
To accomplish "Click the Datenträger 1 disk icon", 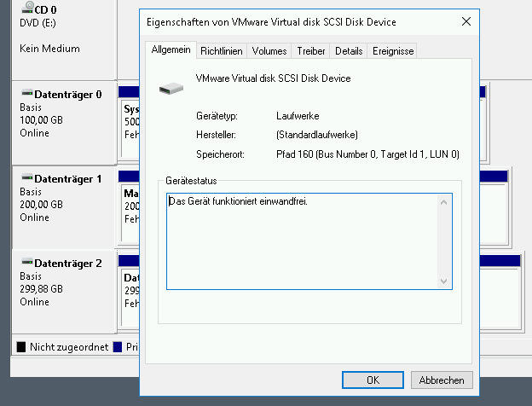I will pos(26,179).
